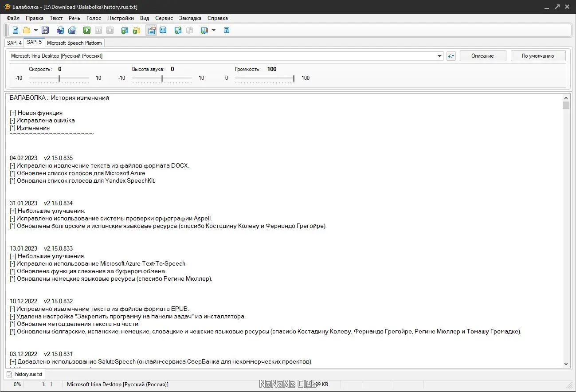Click the refresh voices icon beside the voice list
Viewport: 576px width, 392px height.
click(451, 56)
